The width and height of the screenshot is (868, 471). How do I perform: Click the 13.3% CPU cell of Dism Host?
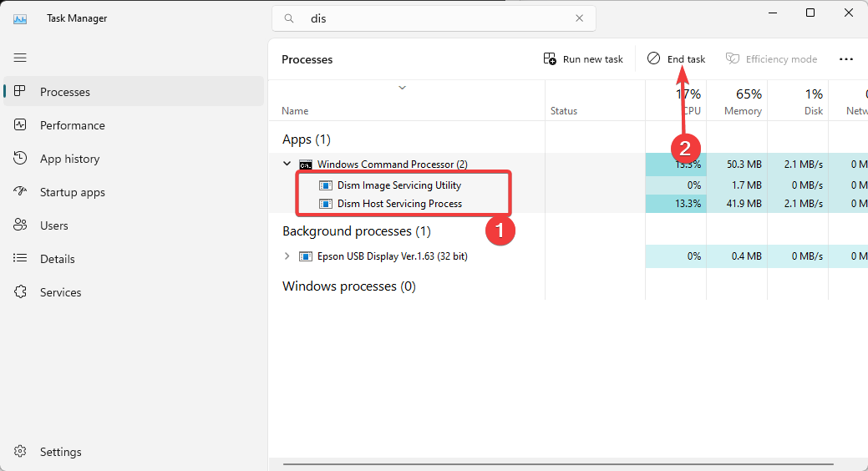(676, 204)
